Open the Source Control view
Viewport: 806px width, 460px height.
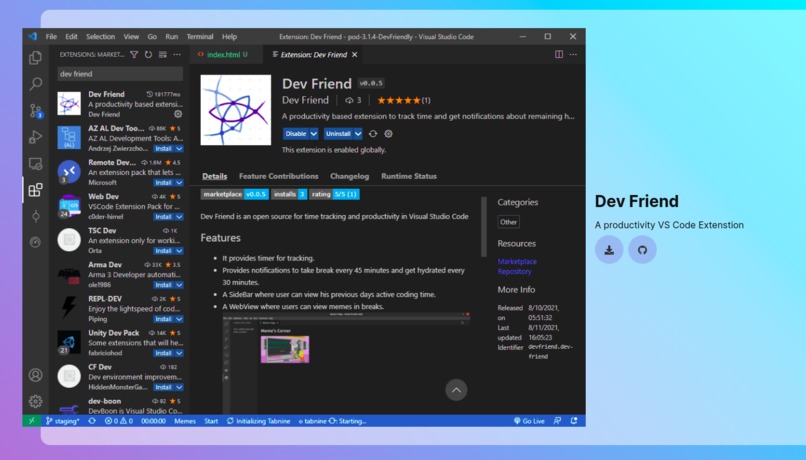(35, 110)
